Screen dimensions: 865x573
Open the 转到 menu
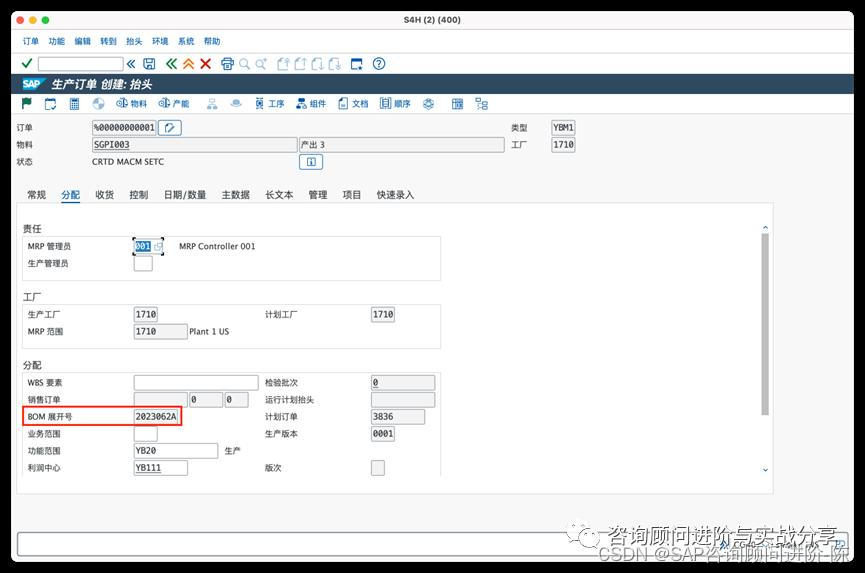click(x=109, y=41)
